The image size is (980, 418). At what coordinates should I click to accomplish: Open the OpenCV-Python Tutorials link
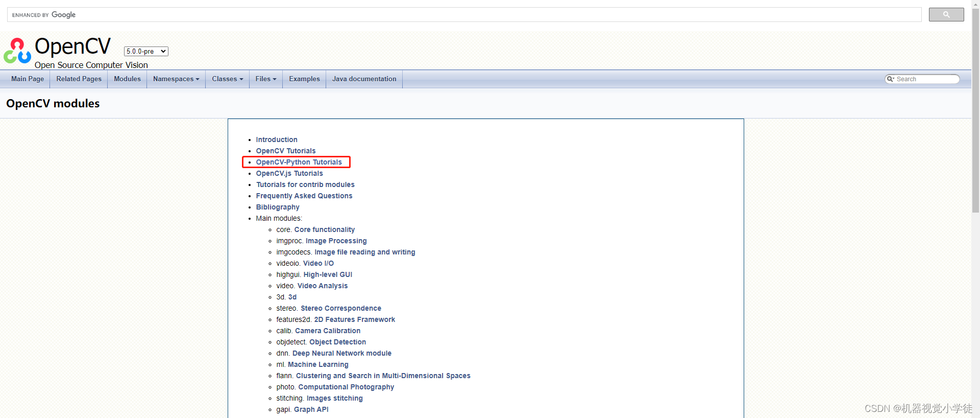pos(299,162)
